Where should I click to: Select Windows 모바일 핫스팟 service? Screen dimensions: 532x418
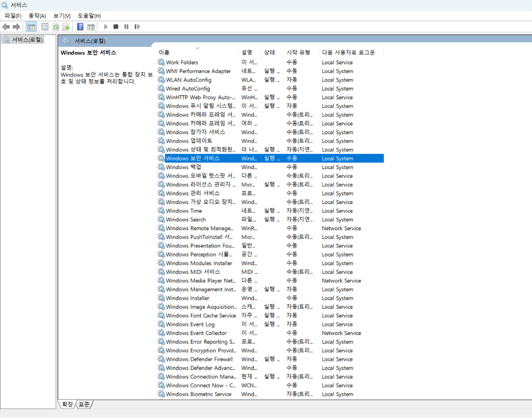270,176
